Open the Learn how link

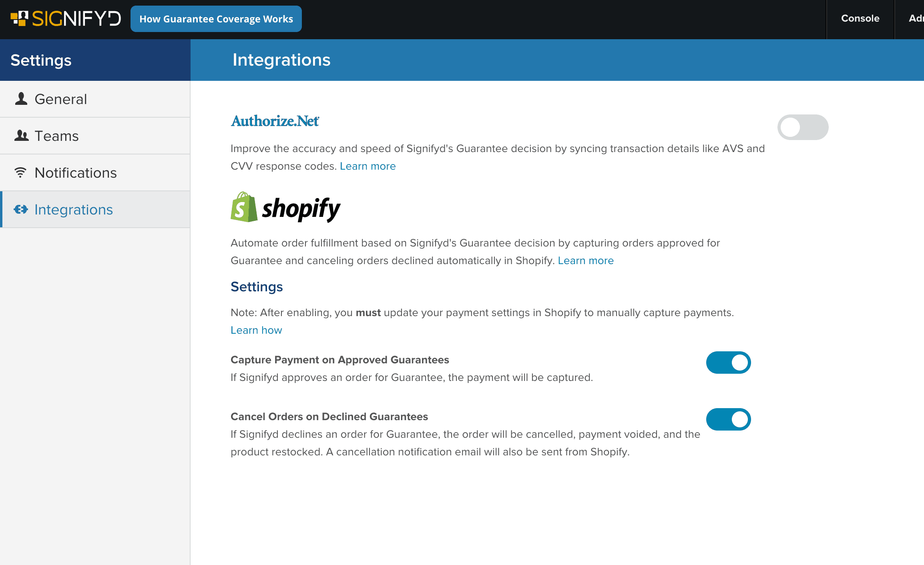[256, 330]
